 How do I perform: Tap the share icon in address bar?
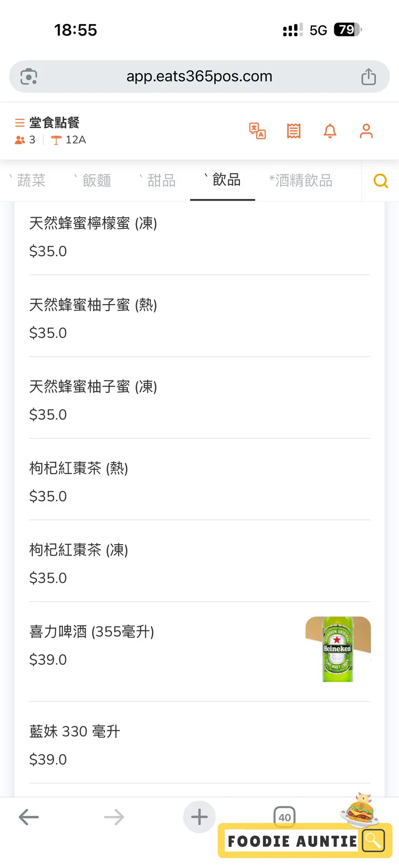[x=368, y=77]
